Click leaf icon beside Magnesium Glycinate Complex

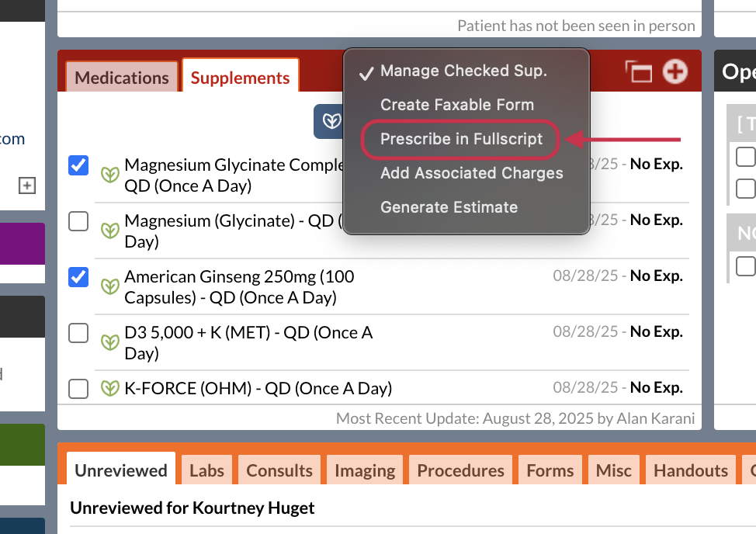[110, 175]
